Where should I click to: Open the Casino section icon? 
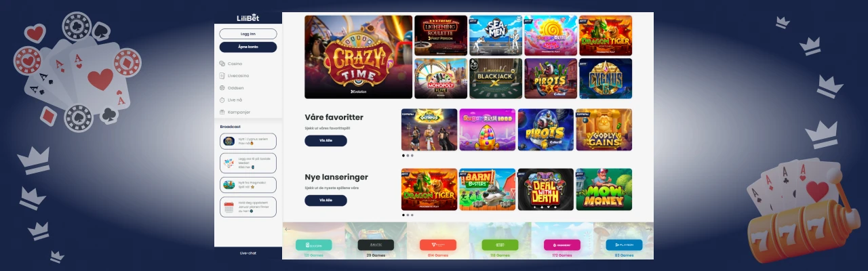point(222,64)
